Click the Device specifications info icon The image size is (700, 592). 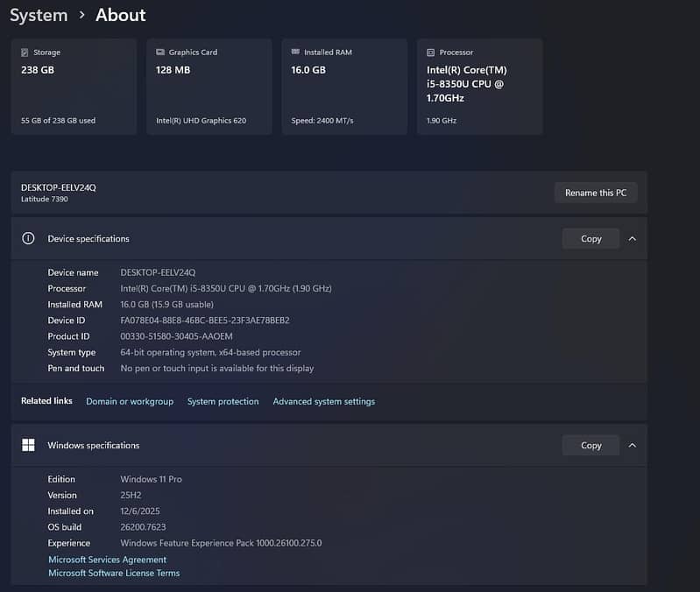coord(28,238)
